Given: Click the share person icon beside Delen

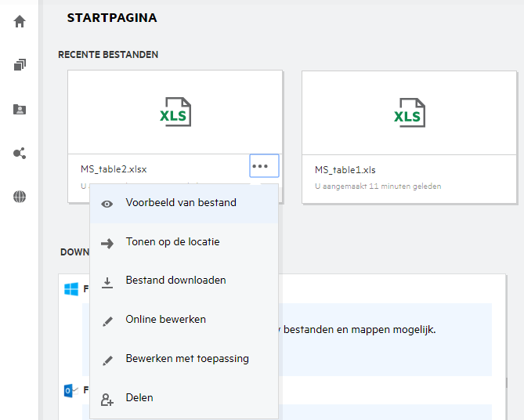Looking at the screenshot, I should click(x=107, y=399).
